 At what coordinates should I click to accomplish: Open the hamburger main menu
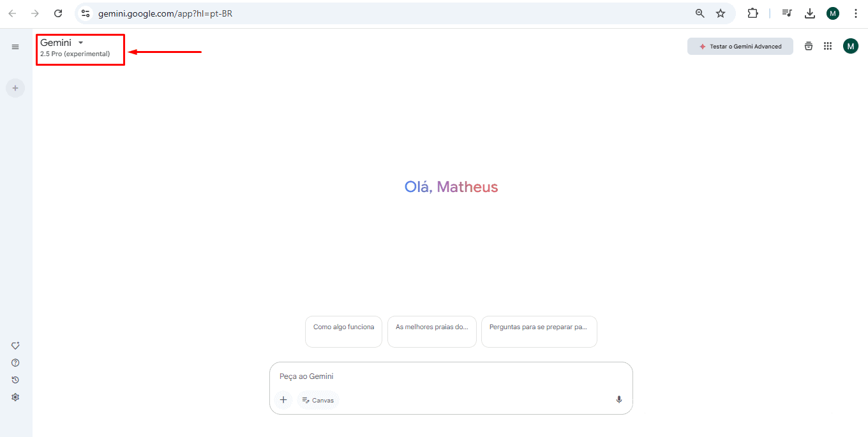click(x=15, y=47)
